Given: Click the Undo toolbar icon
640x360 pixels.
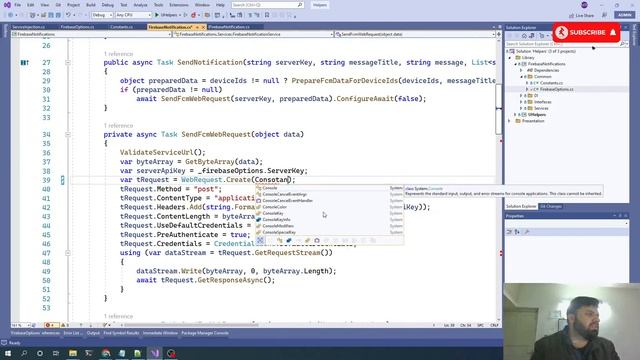Looking at the screenshot, I should click(x=68, y=15).
